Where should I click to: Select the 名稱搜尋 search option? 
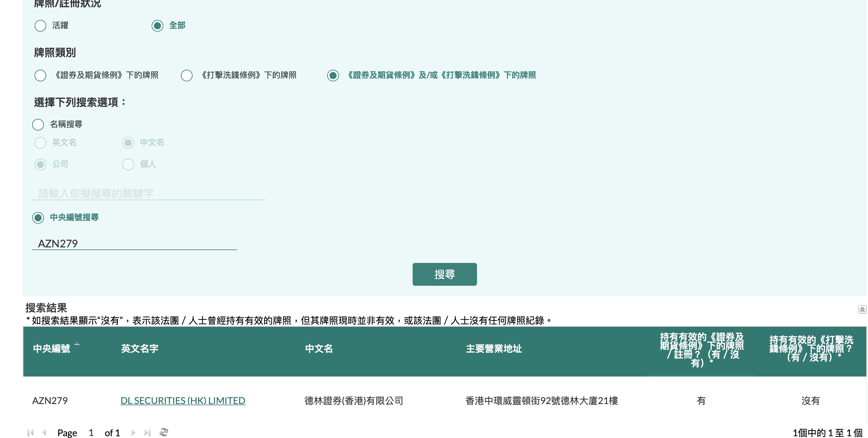38,124
